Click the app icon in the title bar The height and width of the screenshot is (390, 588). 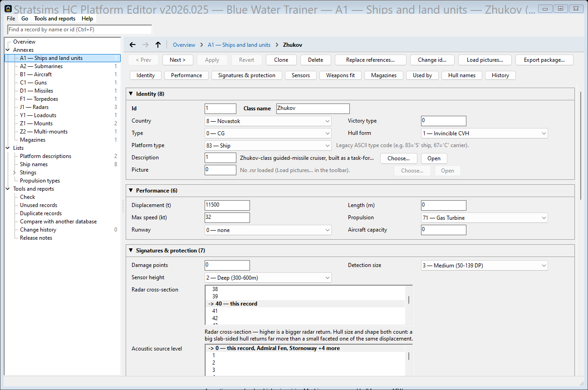pyautogui.click(x=8, y=9)
